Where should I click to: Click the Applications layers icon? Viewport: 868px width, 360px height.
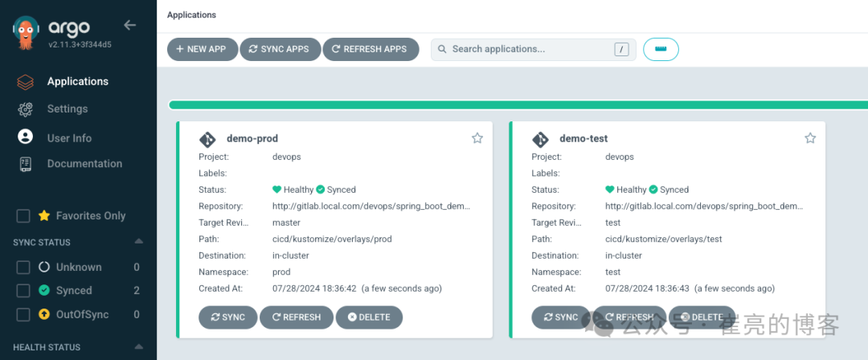(25, 81)
